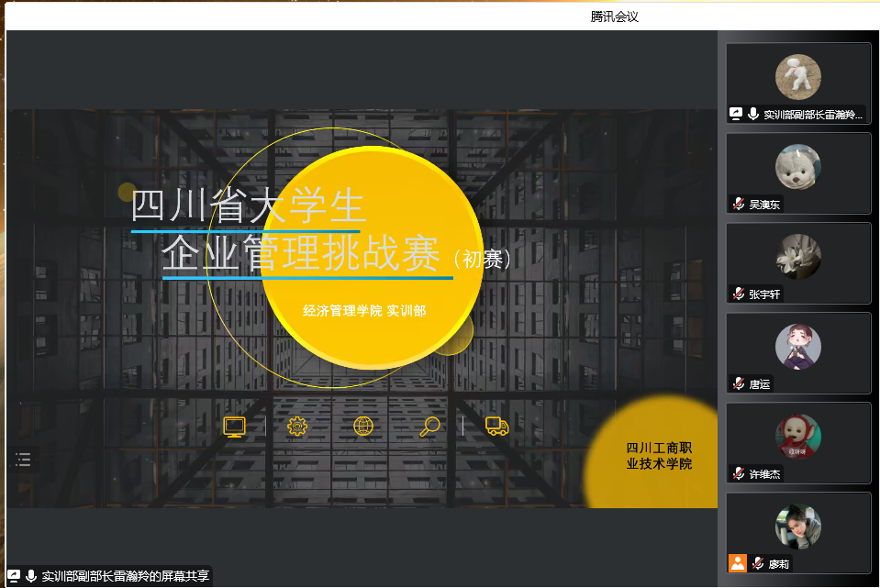Select 唐运's cartoon avatar tile
Image resolution: width=880 pixels, height=588 pixels.
(797, 347)
